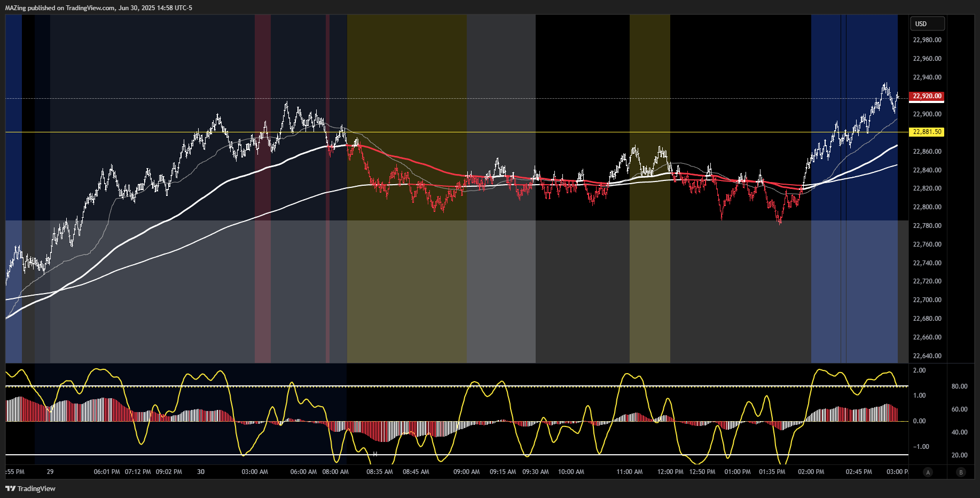Click the MAZing published on TradingView.com header
980x498 pixels.
[x=99, y=8]
